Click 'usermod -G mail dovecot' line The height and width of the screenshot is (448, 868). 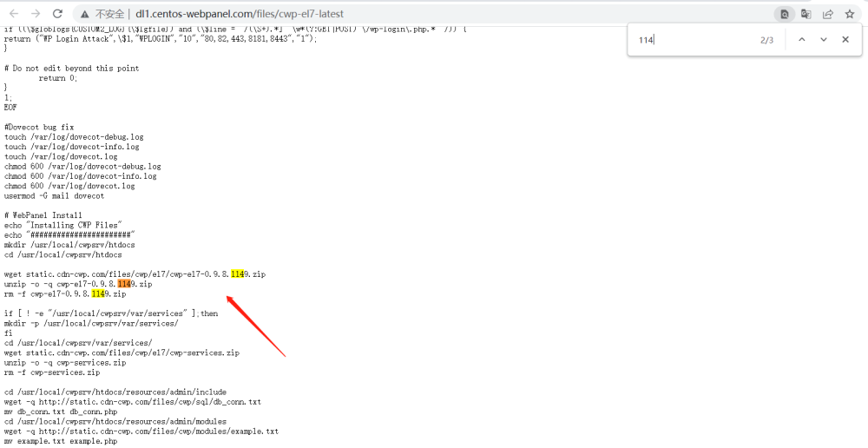coord(54,195)
